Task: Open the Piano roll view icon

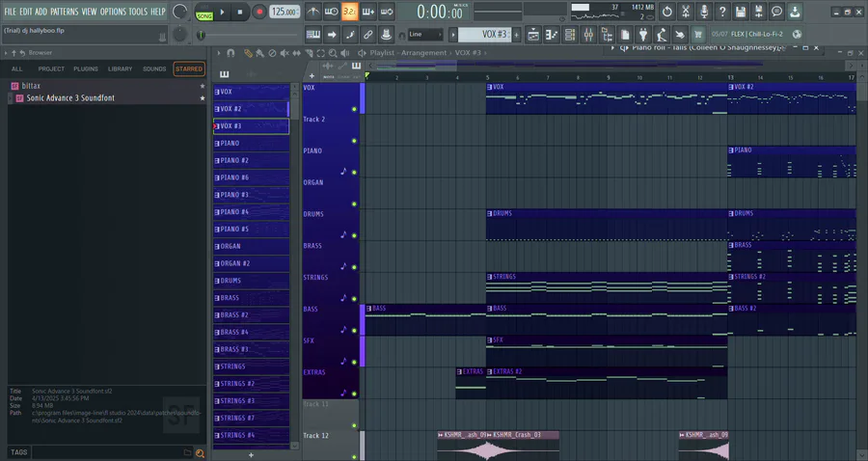Action: (x=552, y=35)
